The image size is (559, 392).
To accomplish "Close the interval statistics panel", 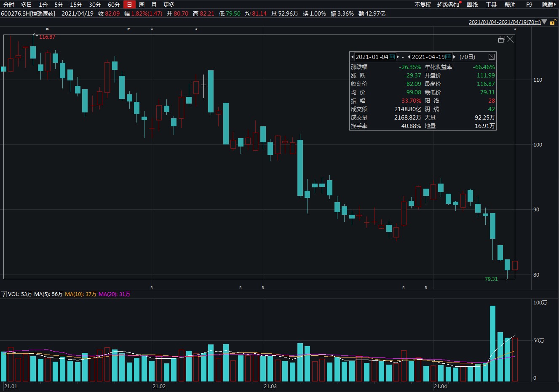I will click(491, 57).
